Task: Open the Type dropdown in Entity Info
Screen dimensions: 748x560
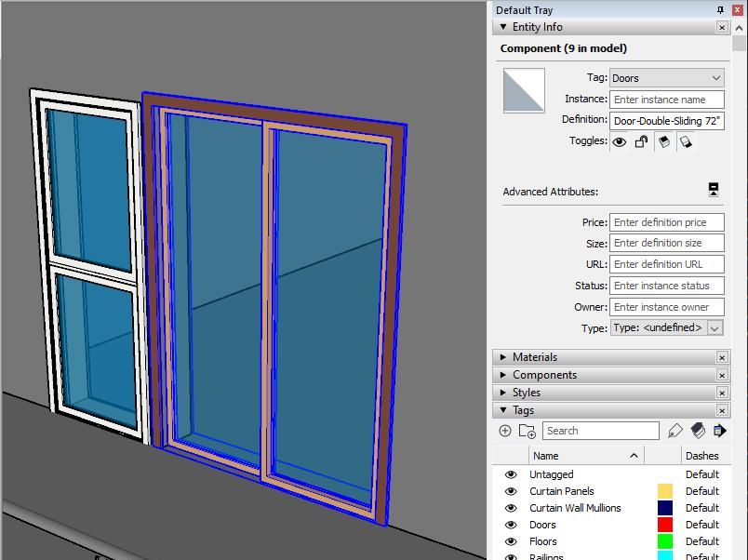Action: (x=713, y=327)
